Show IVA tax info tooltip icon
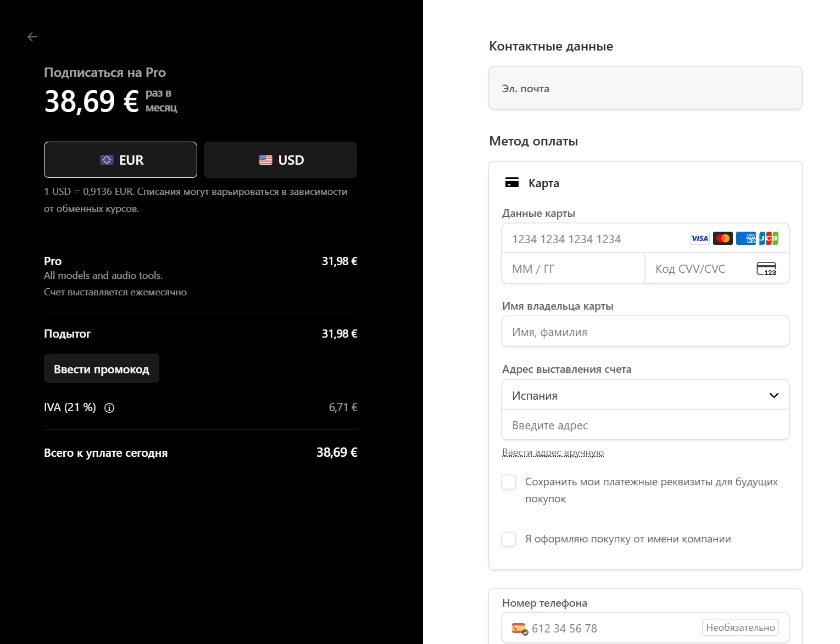 coord(109,408)
